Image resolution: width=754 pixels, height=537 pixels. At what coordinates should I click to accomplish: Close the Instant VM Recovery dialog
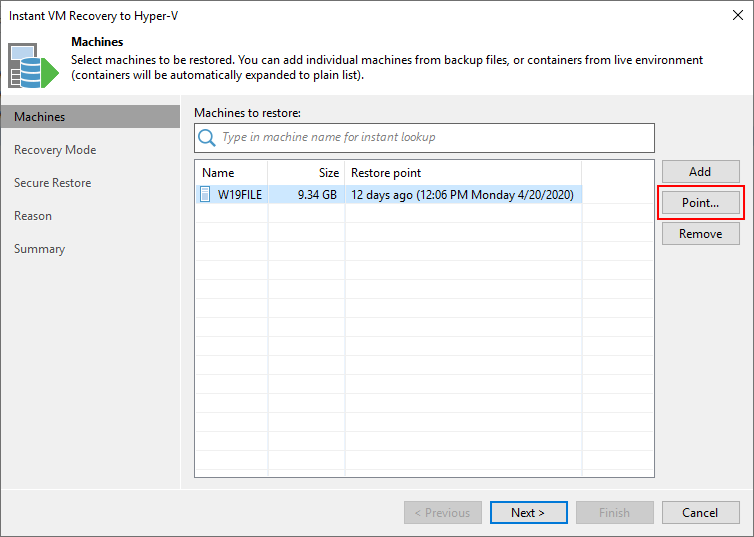[738, 15]
